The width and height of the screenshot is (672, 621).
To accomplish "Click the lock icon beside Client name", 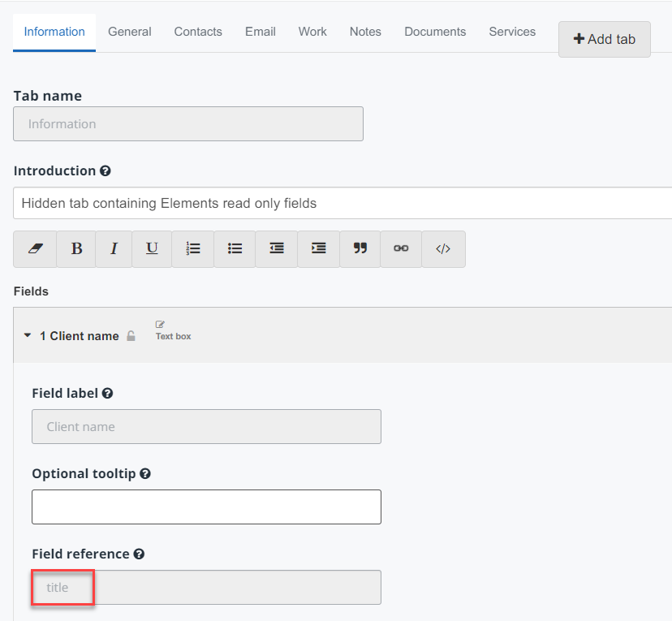I will [x=131, y=336].
